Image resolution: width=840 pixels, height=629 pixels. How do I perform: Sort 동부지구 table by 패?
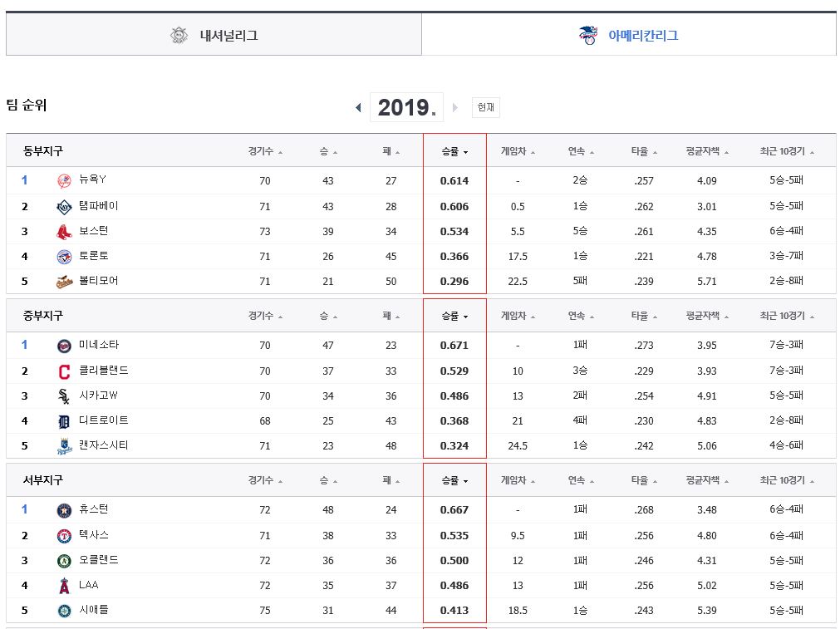391,151
